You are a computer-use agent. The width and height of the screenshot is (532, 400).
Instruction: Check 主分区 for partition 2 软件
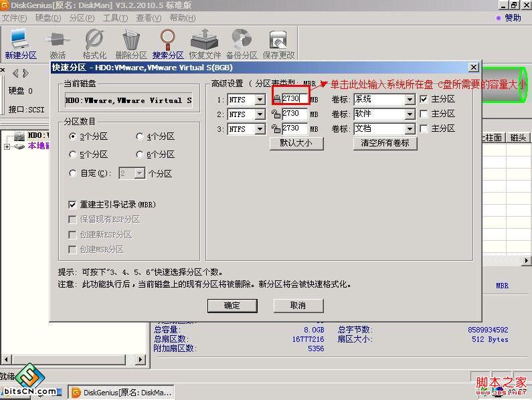pyautogui.click(x=424, y=114)
